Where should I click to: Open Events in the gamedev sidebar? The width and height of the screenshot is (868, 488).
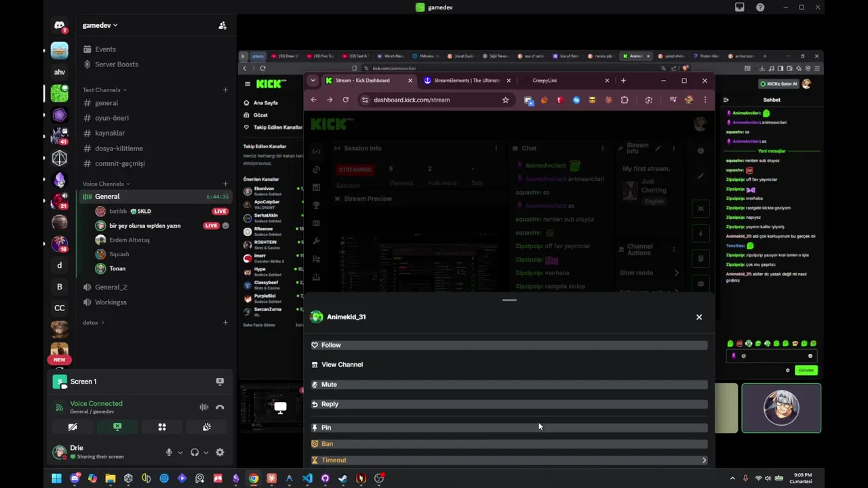(105, 49)
